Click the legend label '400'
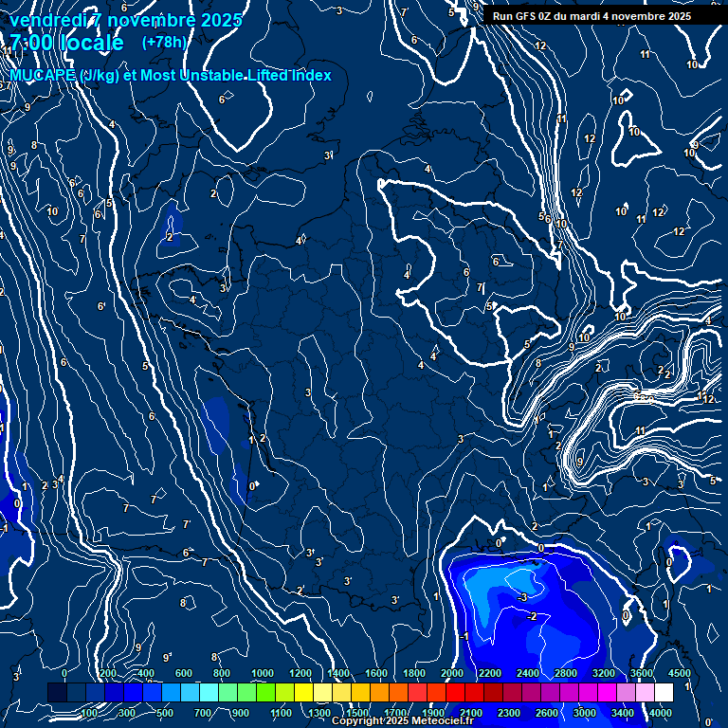This screenshot has height=728, width=728. (x=146, y=673)
